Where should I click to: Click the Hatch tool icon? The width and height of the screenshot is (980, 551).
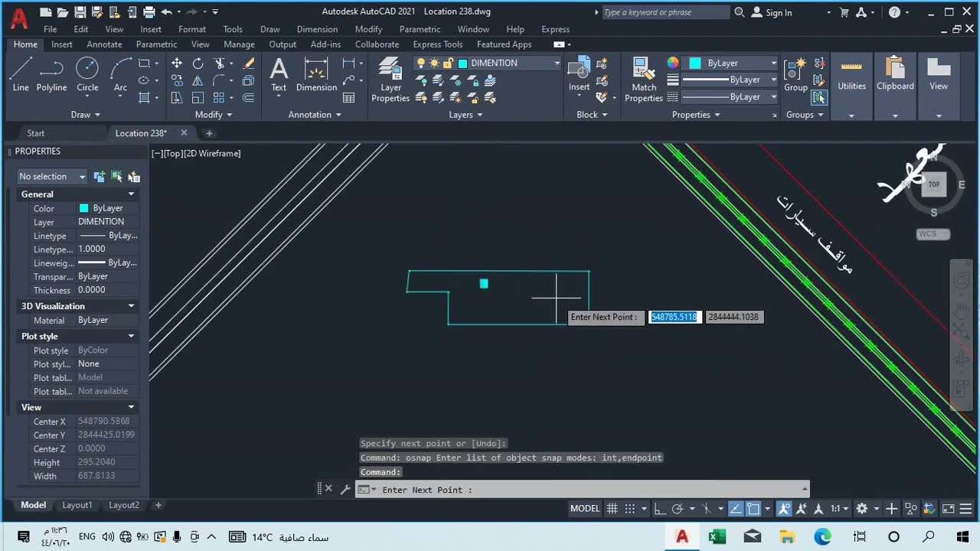pyautogui.click(x=144, y=98)
